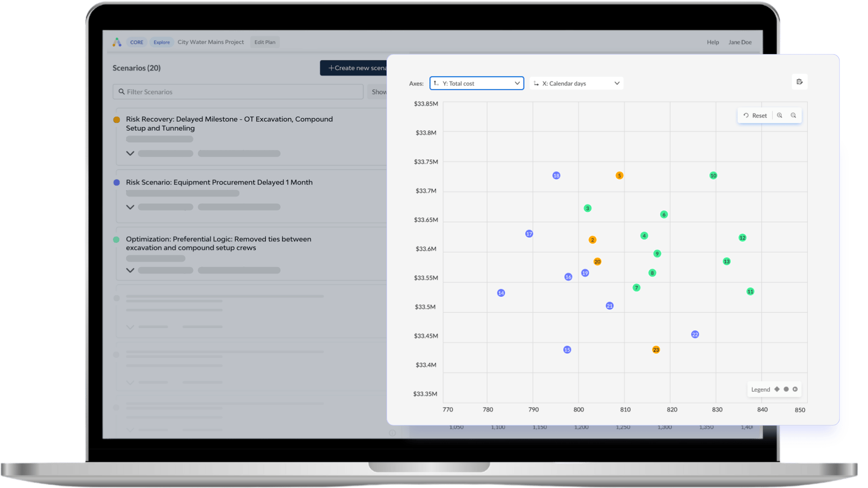Click the Reset button on the chart
Image resolution: width=868 pixels, height=488 pixels.
(759, 115)
